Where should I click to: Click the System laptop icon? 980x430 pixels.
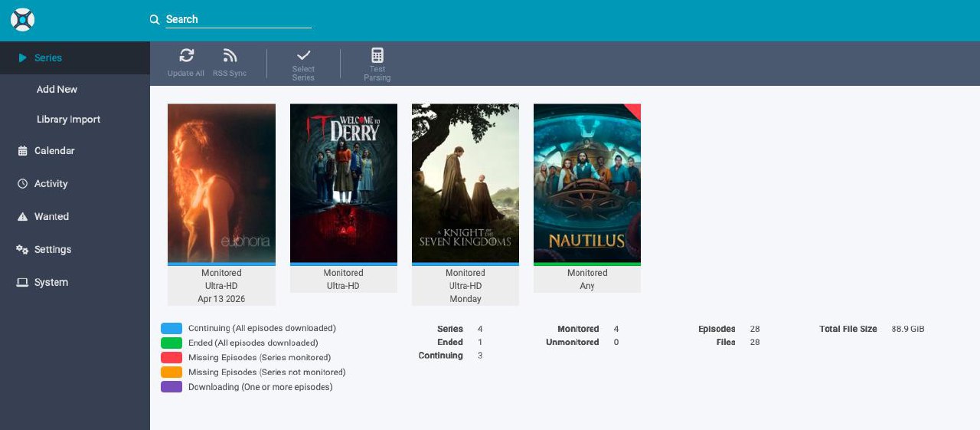22,283
